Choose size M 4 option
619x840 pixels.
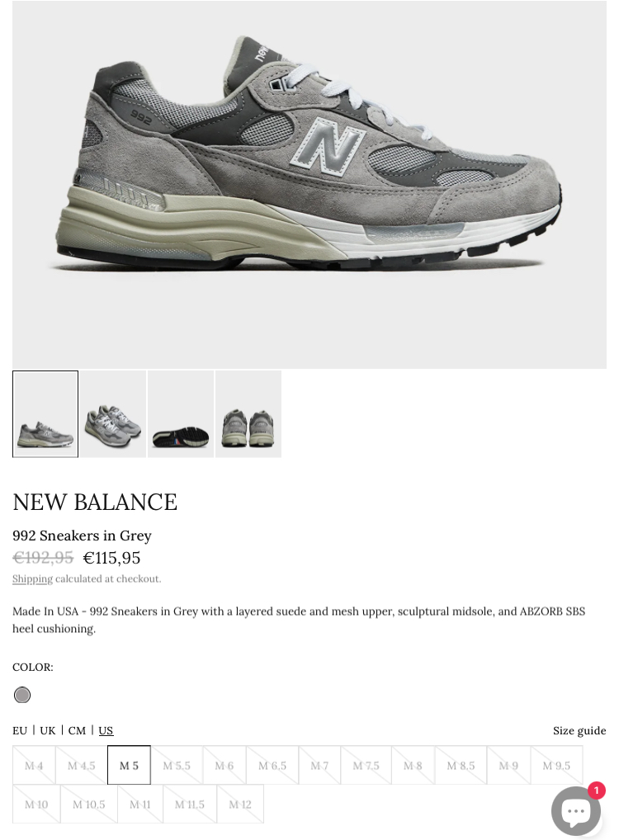click(34, 765)
